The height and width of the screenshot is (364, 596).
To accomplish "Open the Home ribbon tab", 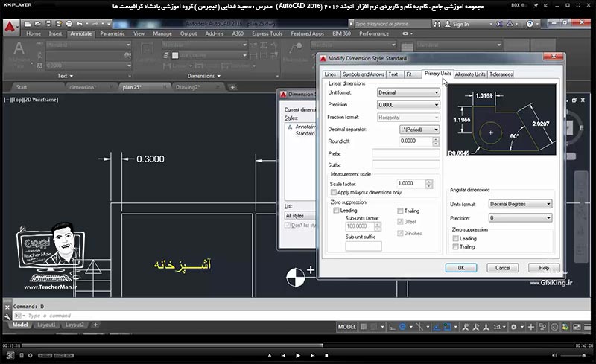I will pos(34,33).
